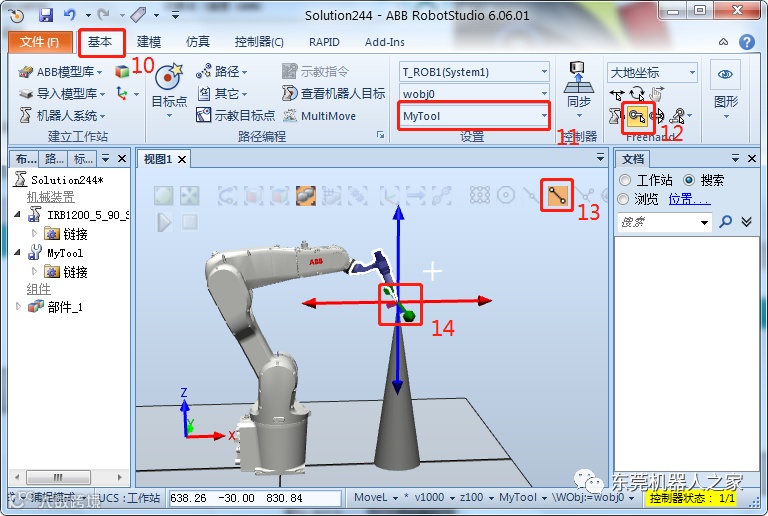Click the document search magnifier button
Viewport: 768px width, 516px height.
click(x=725, y=222)
